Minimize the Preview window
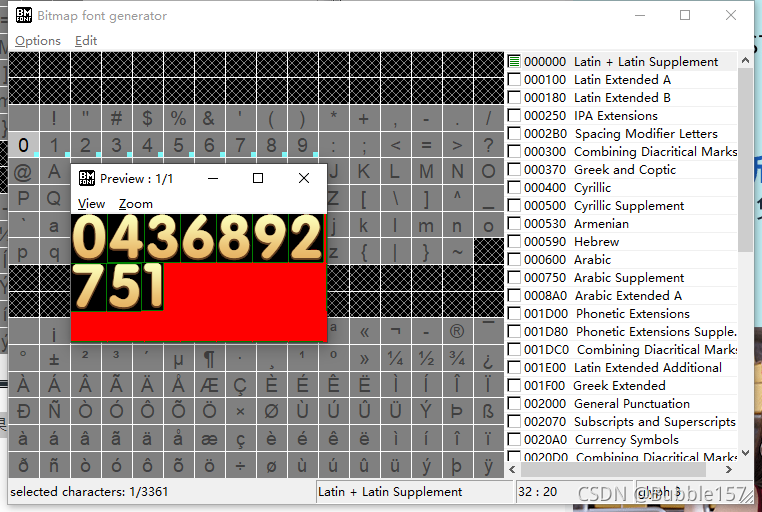Image resolution: width=762 pixels, height=512 pixels. [x=213, y=178]
